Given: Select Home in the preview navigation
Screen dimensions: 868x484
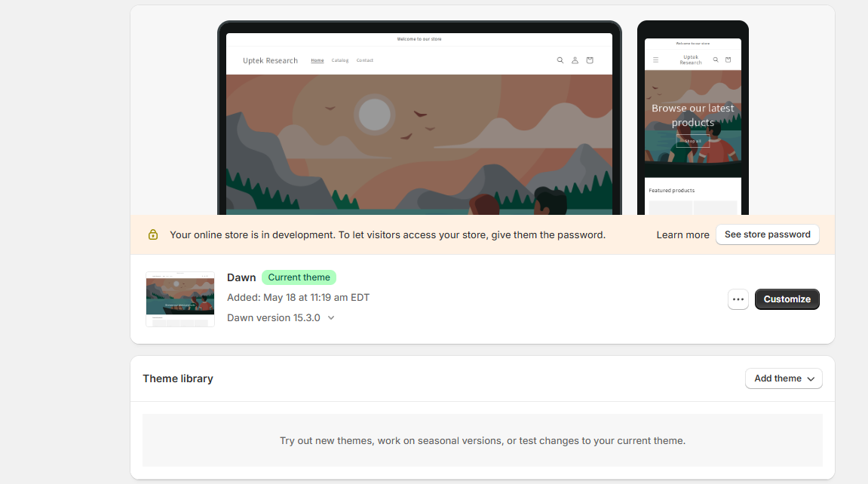Looking at the screenshot, I should [317, 60].
